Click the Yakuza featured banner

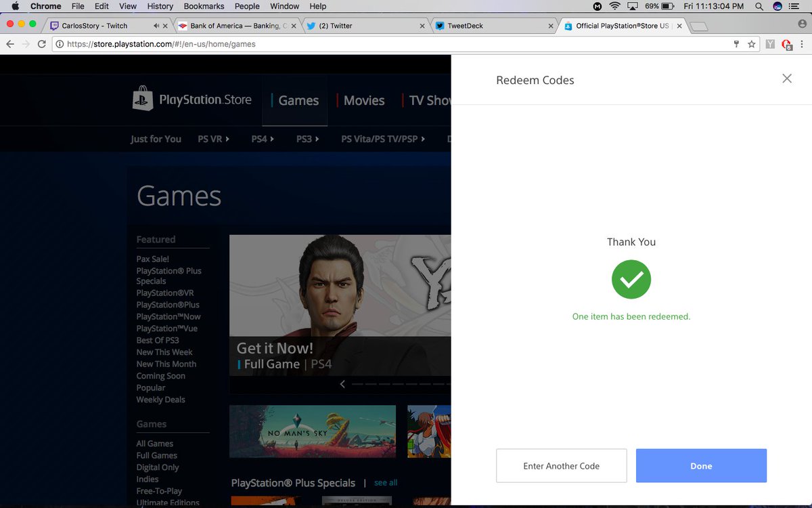click(x=340, y=305)
